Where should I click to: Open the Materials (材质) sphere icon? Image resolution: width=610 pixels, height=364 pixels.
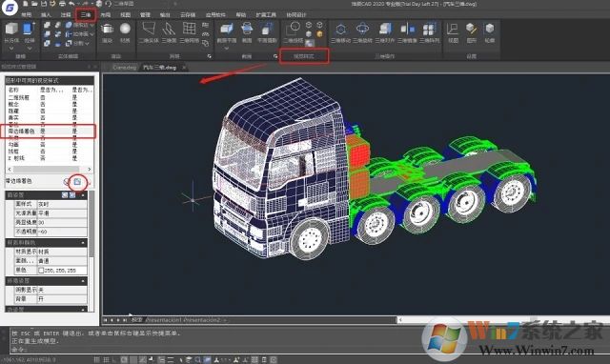point(125,30)
